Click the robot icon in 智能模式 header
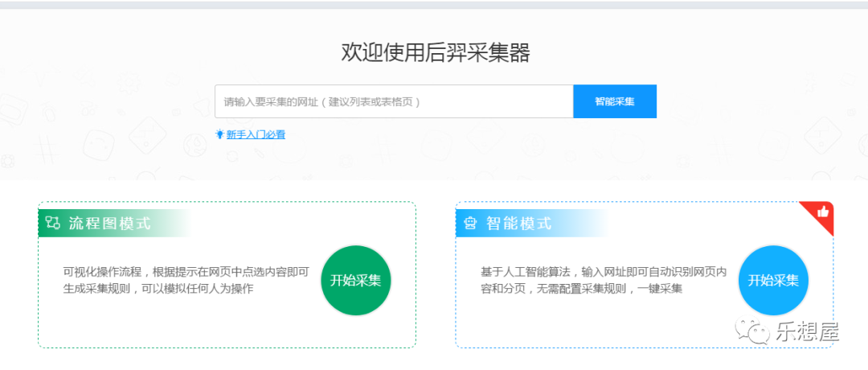The image size is (868, 370). click(470, 224)
